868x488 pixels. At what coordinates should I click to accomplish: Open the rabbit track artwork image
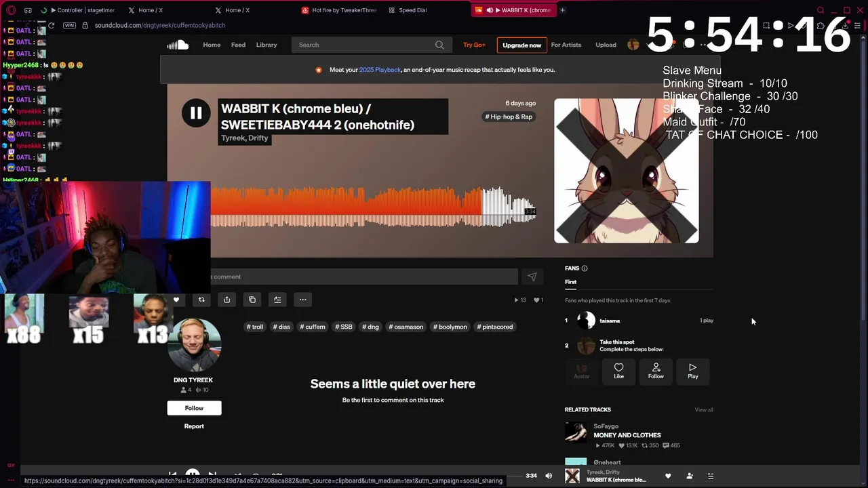(x=626, y=171)
